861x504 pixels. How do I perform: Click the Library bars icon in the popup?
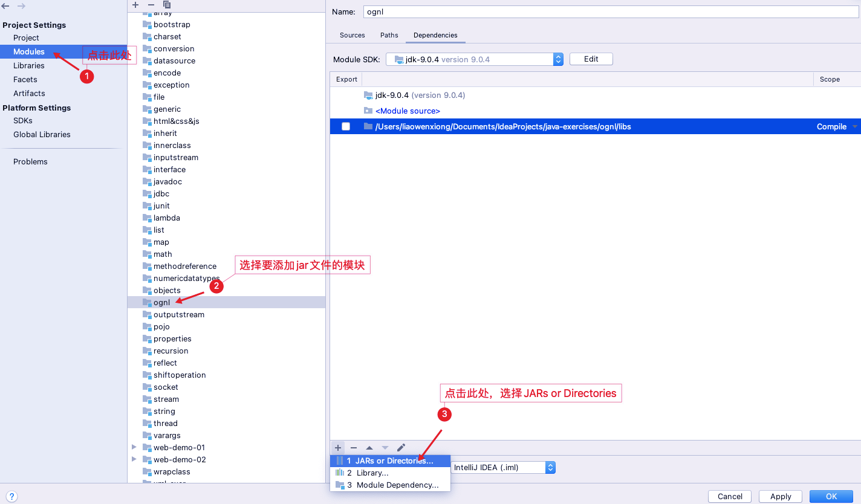(340, 473)
